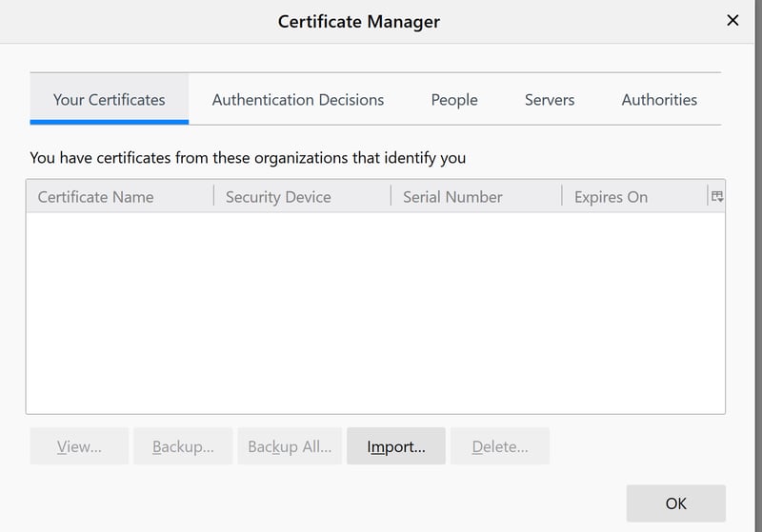The height and width of the screenshot is (532, 762).
Task: Confirm with the OK button
Action: pyautogui.click(x=676, y=503)
